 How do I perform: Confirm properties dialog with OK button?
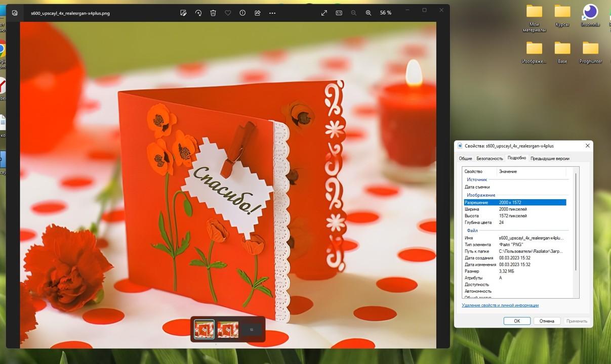(517, 321)
